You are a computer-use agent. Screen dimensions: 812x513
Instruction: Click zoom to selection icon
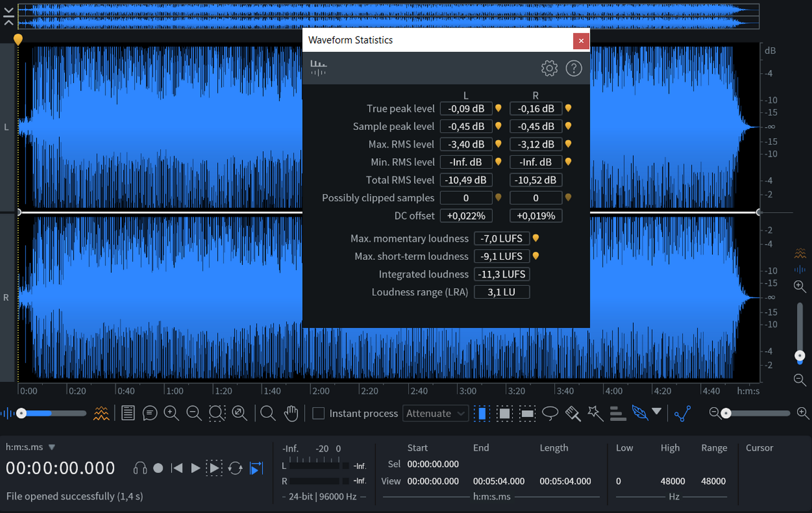pos(217,413)
